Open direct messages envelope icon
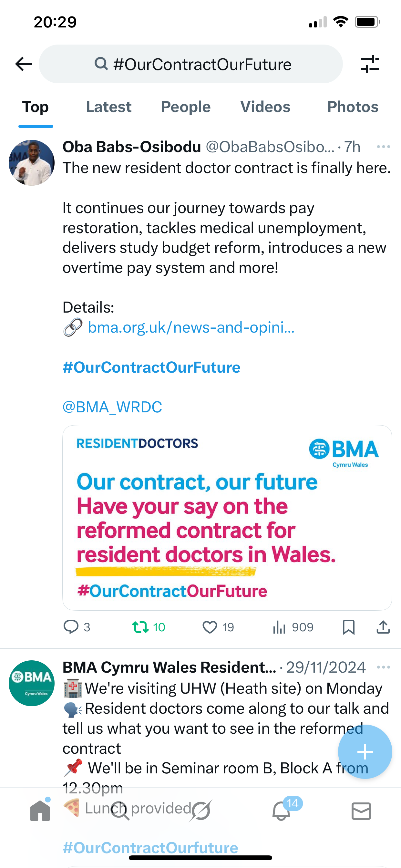 click(361, 811)
